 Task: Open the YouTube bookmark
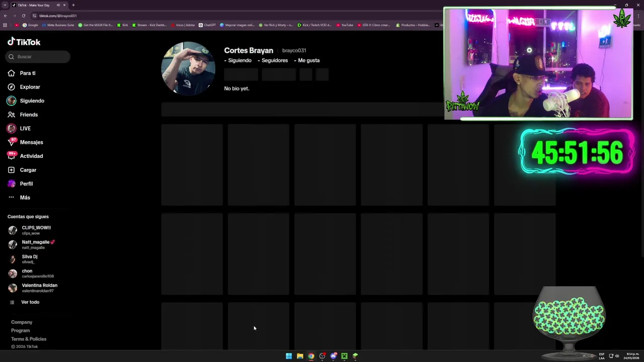[x=345, y=25]
